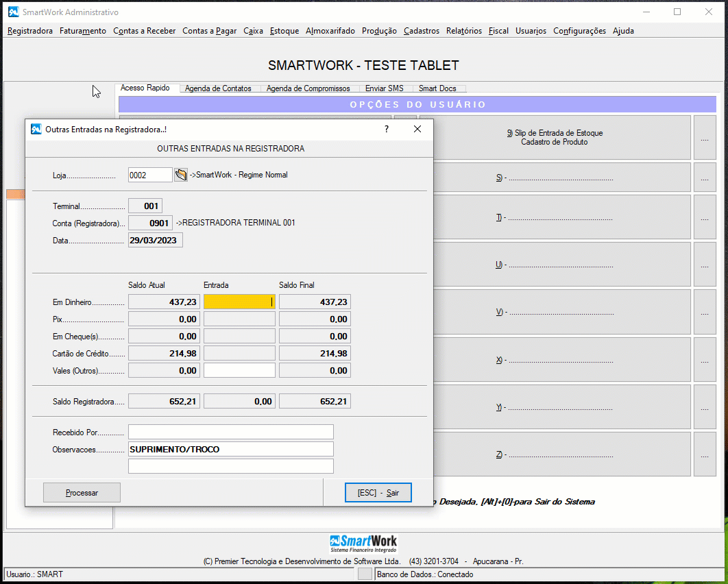The height and width of the screenshot is (584, 728).
Task: Click the Terminal field showing 001
Action: [x=145, y=206]
